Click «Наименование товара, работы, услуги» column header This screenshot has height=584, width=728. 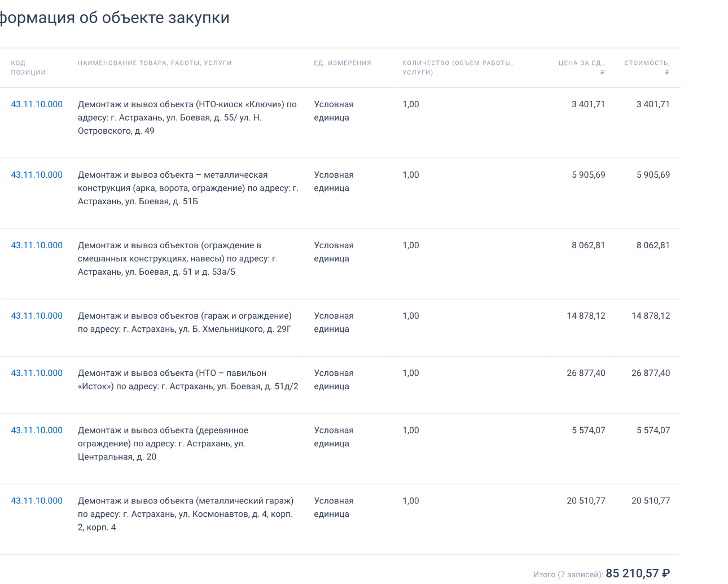(x=155, y=63)
